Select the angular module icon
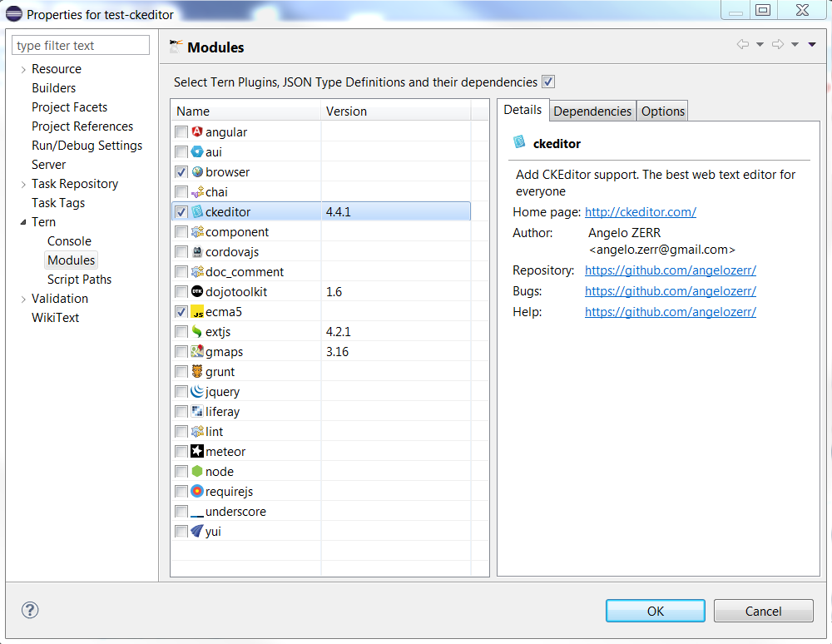 tap(196, 131)
